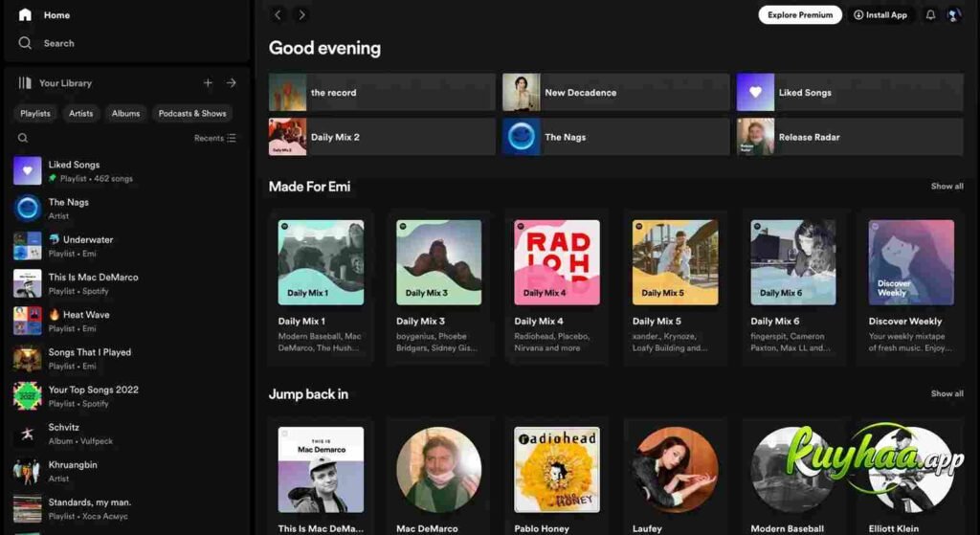Show all Jump back in items

tap(947, 393)
